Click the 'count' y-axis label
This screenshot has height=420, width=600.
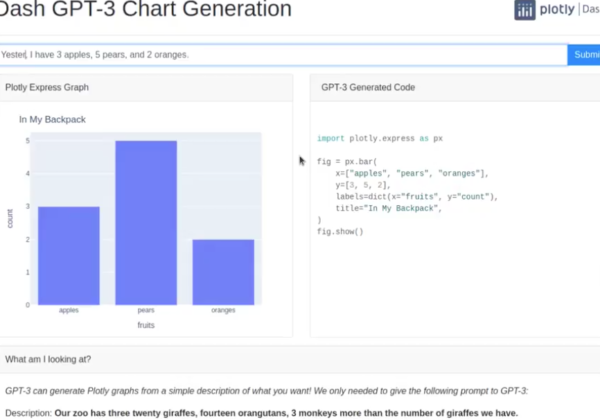tap(11, 219)
